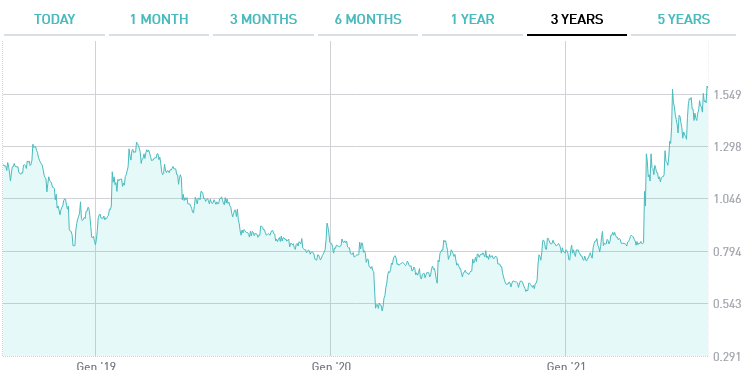The width and height of the screenshot is (753, 370).
Task: Show the 6 MONTHS price history
Action: coord(368,19)
